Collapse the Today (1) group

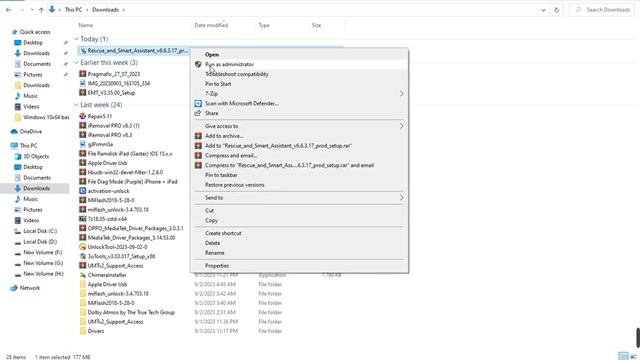click(x=76, y=39)
